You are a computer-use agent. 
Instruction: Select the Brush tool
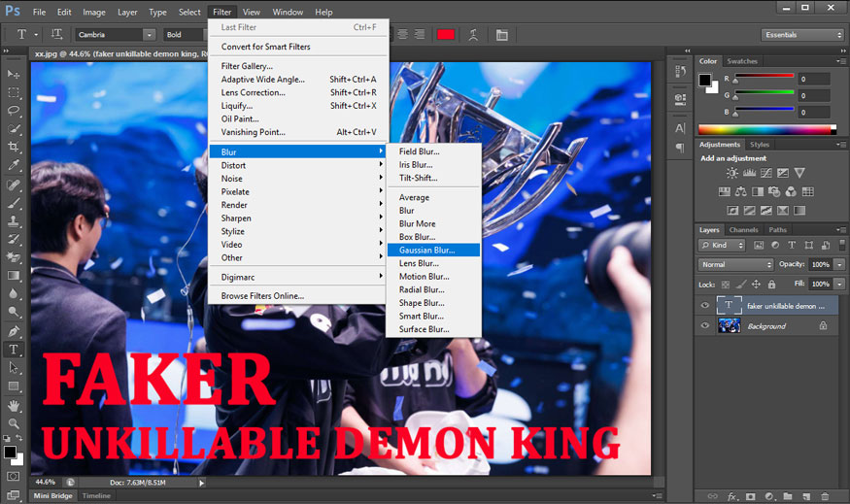[x=14, y=203]
